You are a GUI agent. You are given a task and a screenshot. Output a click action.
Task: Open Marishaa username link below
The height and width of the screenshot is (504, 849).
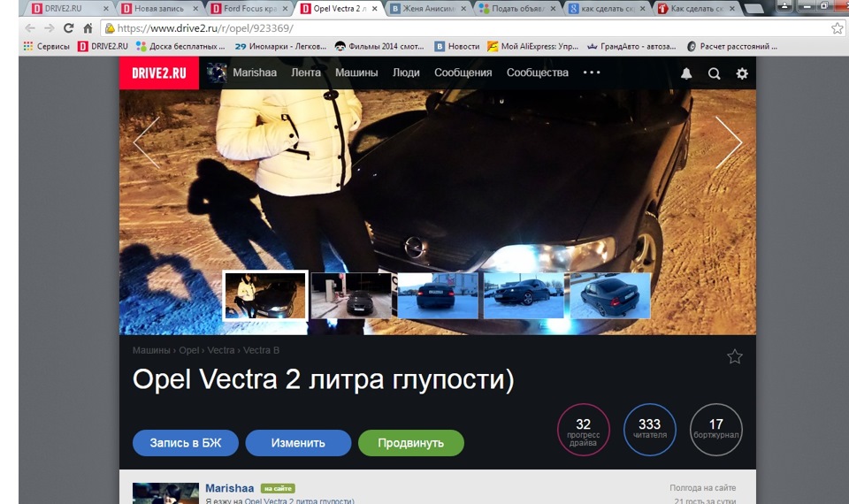pyautogui.click(x=230, y=488)
